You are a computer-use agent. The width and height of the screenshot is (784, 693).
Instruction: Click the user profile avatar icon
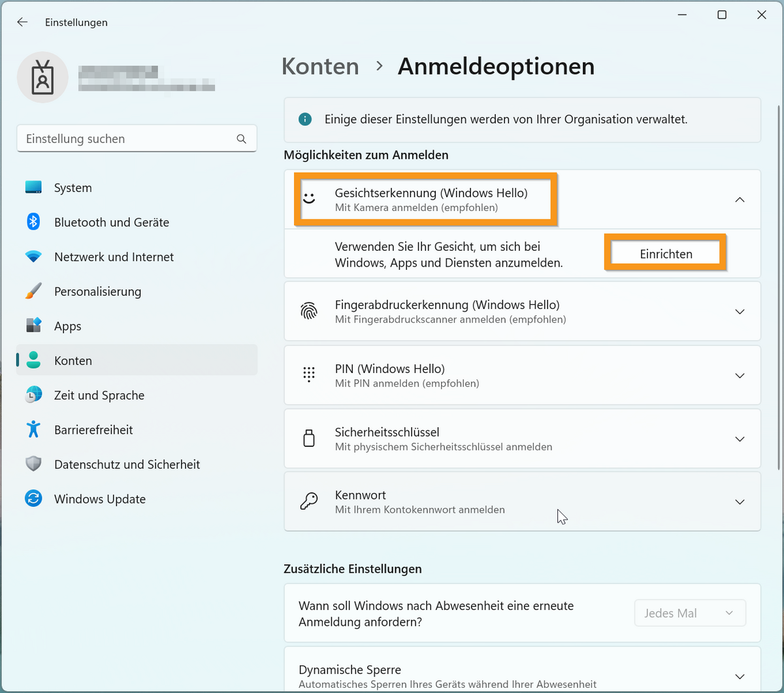point(42,78)
